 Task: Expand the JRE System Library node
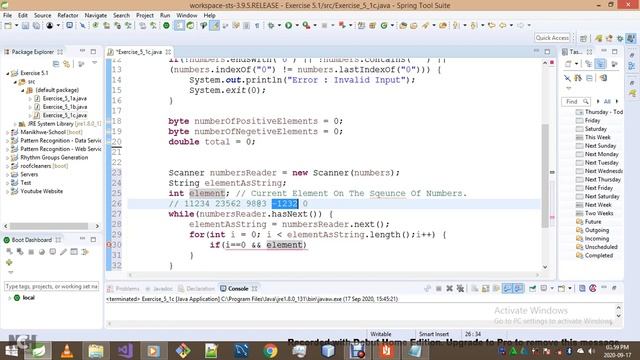coord(16,124)
